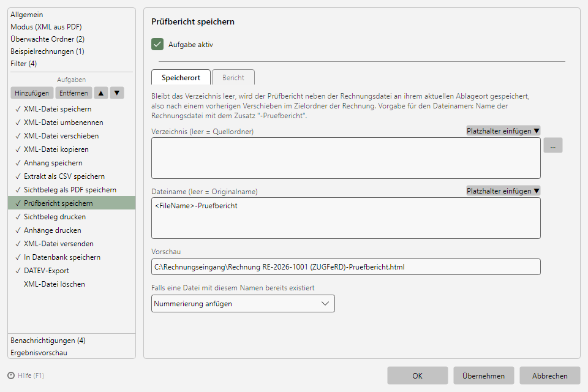Click into the Verzeichnis text field
The image size is (588, 392).
coord(345,158)
